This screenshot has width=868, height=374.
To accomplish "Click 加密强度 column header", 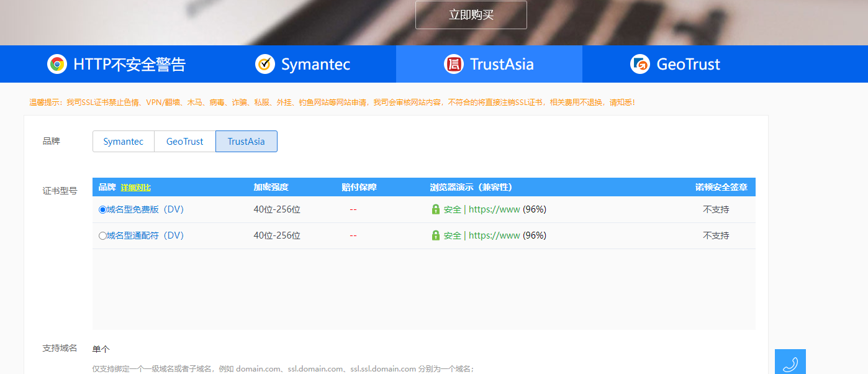I will pyautogui.click(x=271, y=187).
